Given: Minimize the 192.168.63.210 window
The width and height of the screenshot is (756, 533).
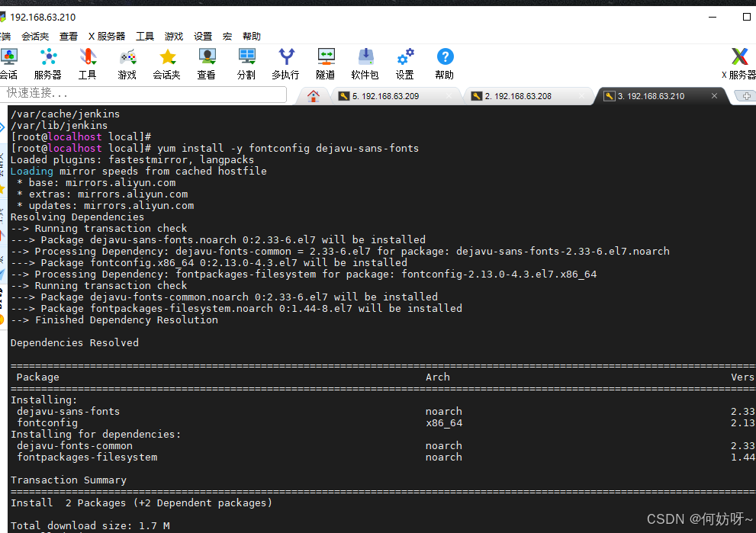Looking at the screenshot, I should (713, 17).
